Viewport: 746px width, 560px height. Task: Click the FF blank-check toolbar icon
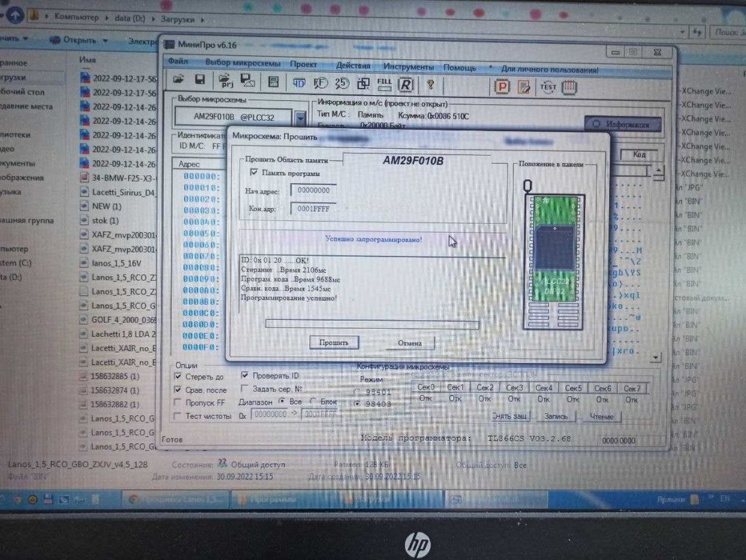tap(320, 83)
